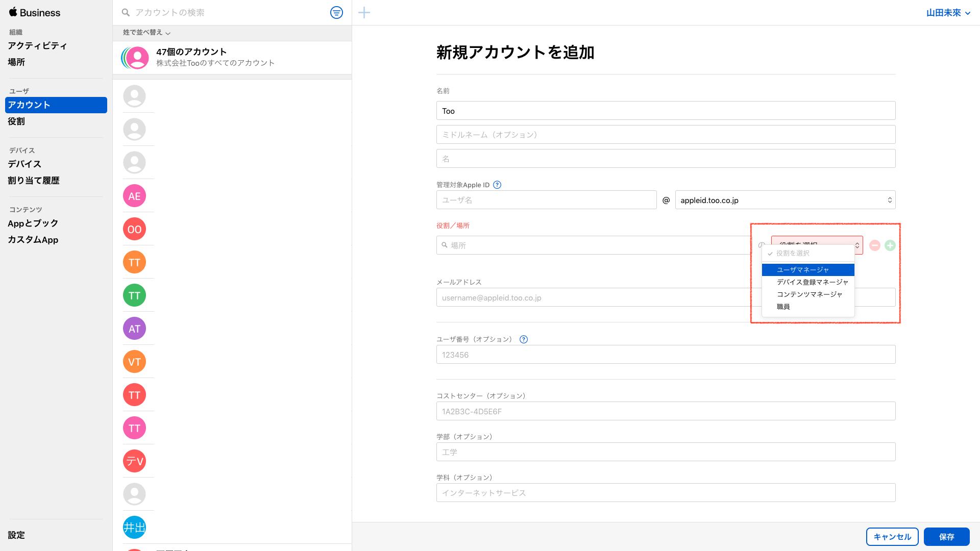Select the purple AT account avatar

(x=135, y=329)
